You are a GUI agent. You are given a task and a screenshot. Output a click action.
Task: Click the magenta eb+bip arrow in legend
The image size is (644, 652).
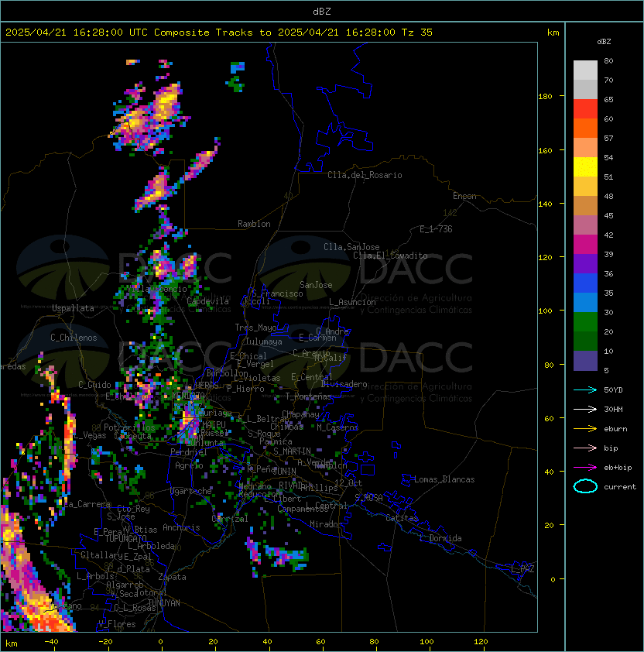(585, 468)
